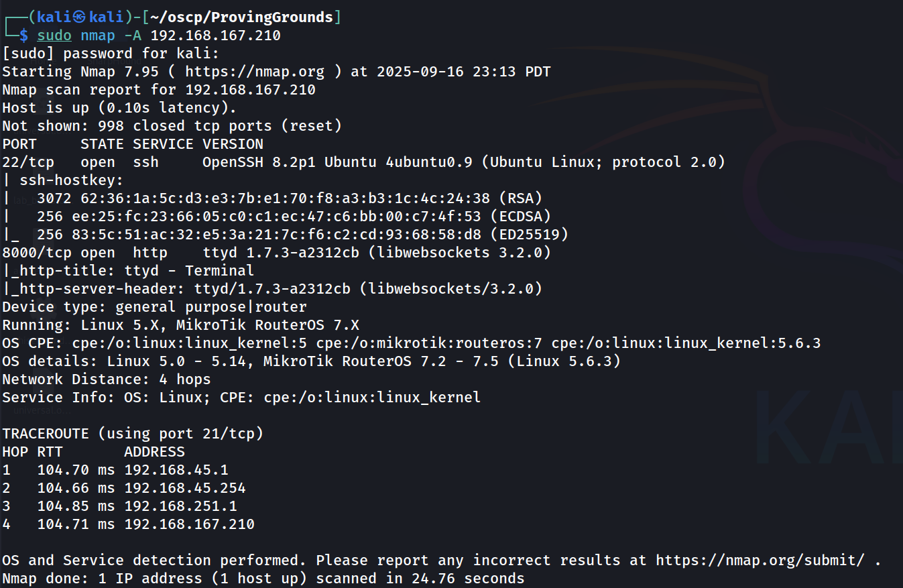
Task: Click the -A flag in the nmap command
Action: click(x=133, y=36)
